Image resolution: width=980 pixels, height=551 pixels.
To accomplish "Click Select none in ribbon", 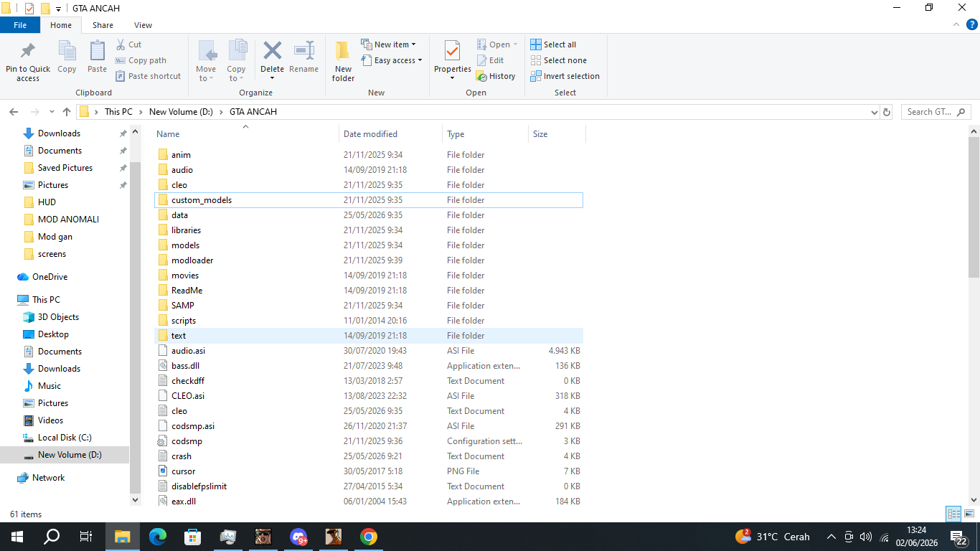I will pos(558,60).
